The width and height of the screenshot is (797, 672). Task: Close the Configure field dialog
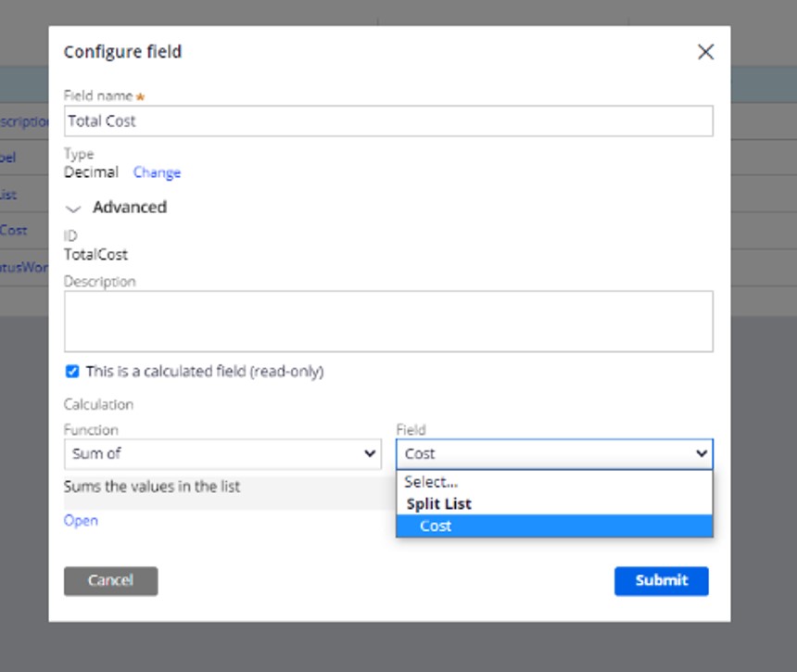tap(705, 52)
